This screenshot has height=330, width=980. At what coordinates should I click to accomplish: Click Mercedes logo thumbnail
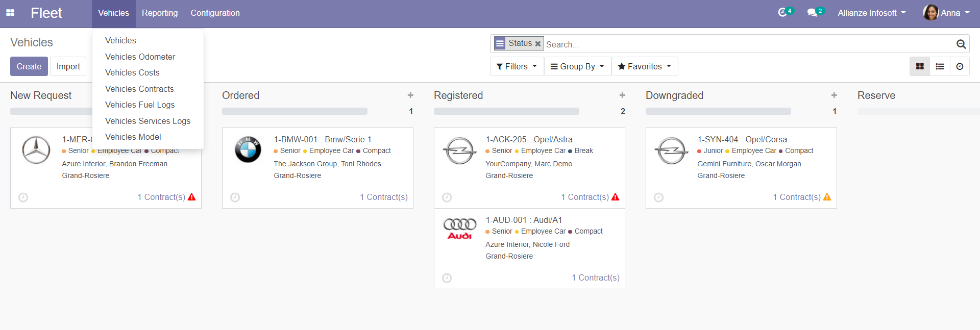point(36,150)
